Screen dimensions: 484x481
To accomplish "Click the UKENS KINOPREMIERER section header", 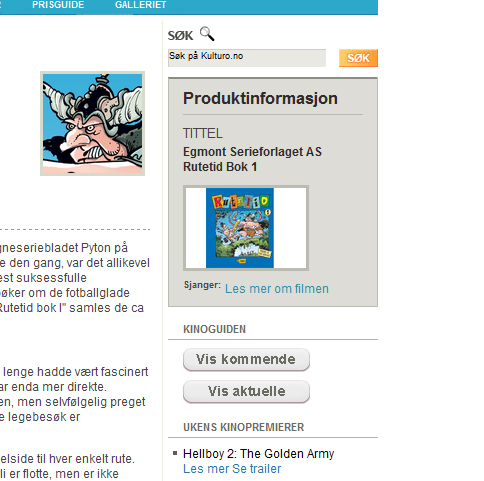I will click(243, 427).
